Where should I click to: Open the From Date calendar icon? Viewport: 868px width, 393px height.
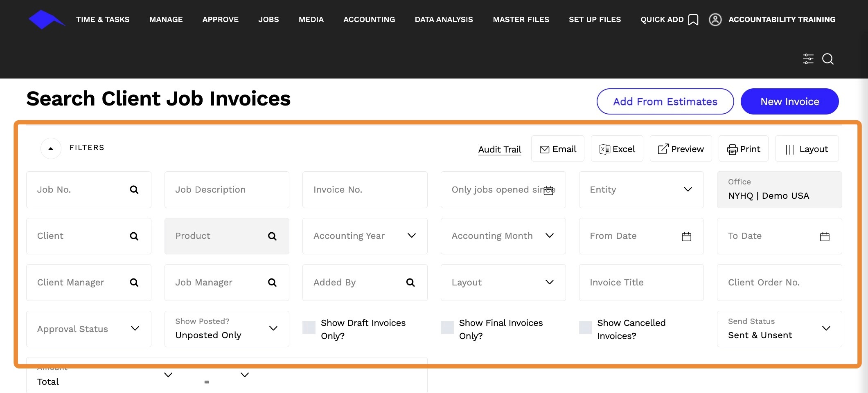pyautogui.click(x=686, y=236)
